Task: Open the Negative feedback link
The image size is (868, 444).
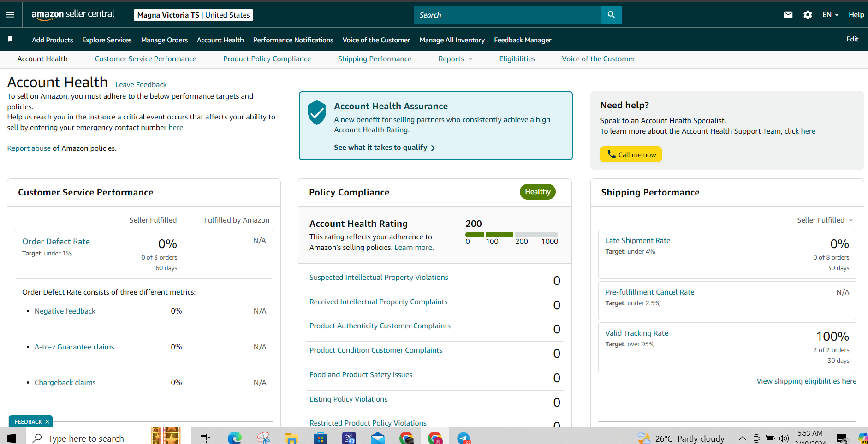Action: [65, 311]
